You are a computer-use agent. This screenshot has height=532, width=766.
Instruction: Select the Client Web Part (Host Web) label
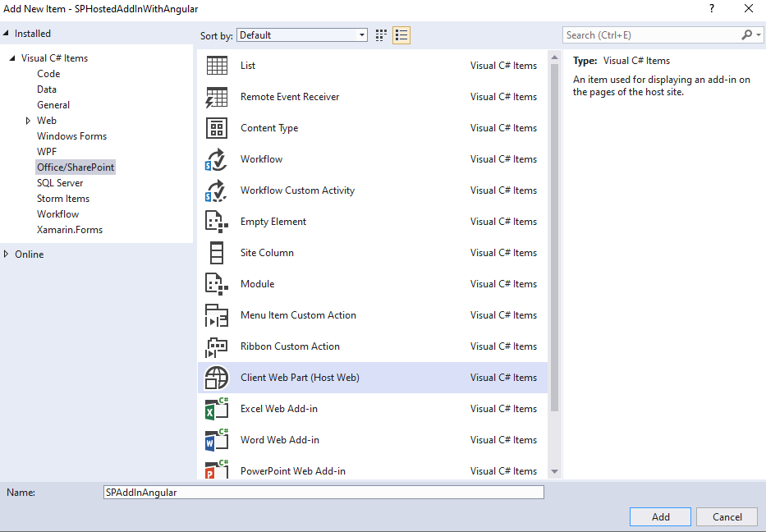[300, 378]
